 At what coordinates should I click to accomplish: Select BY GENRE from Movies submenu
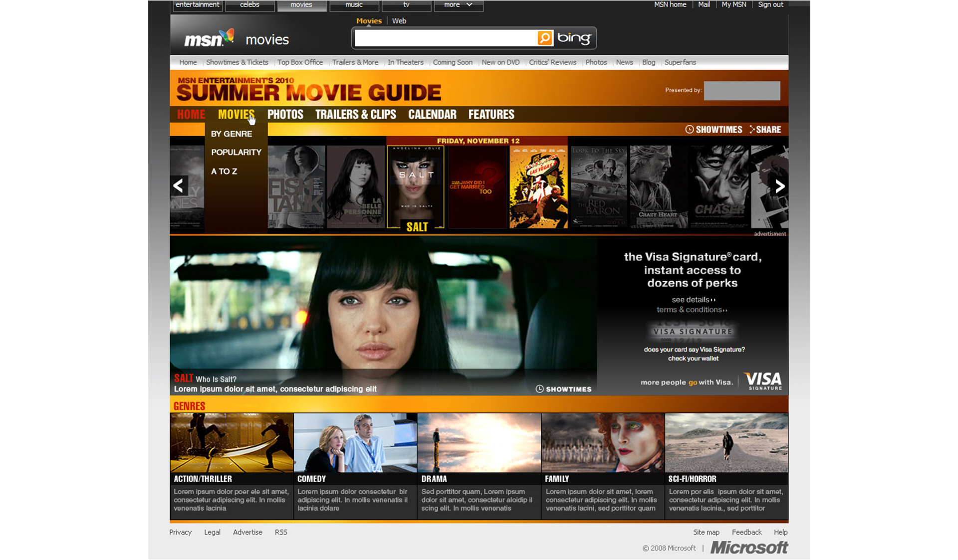coord(232,134)
